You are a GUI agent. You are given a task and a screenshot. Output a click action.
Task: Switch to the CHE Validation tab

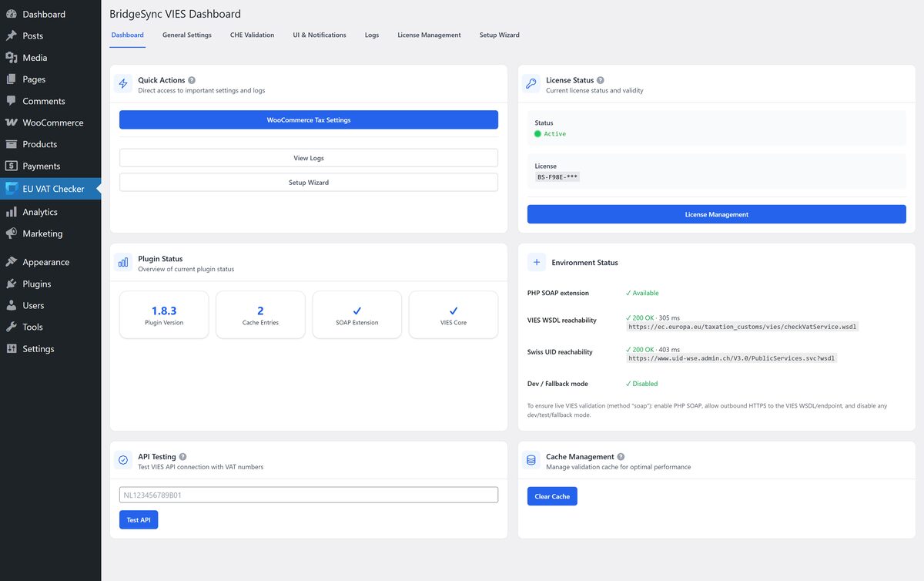point(252,35)
